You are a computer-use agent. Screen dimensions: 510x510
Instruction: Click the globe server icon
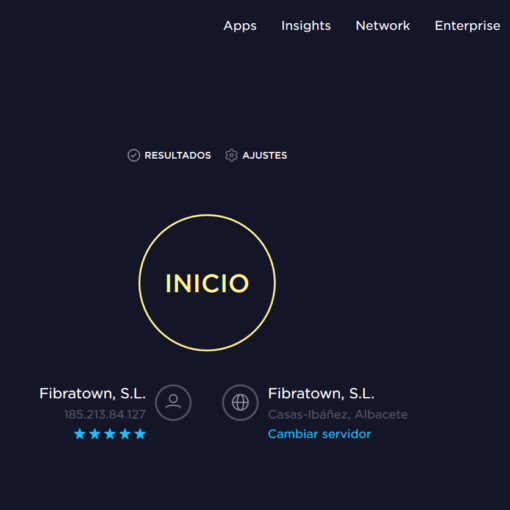point(240,402)
